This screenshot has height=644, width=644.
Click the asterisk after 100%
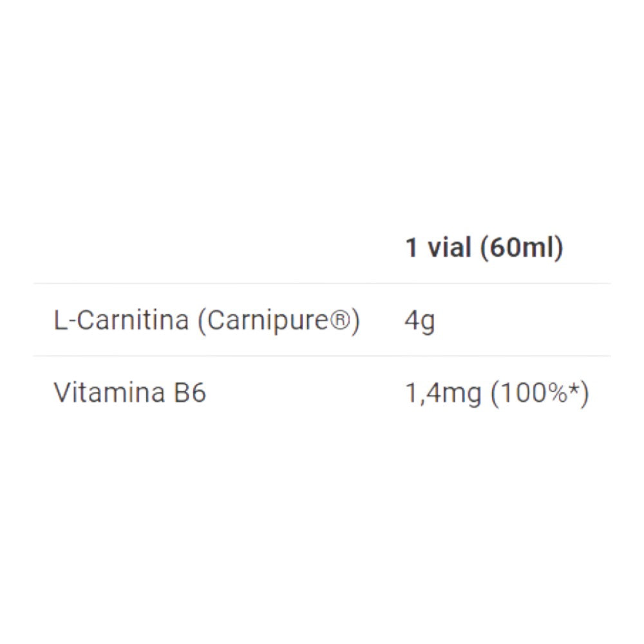tap(573, 388)
